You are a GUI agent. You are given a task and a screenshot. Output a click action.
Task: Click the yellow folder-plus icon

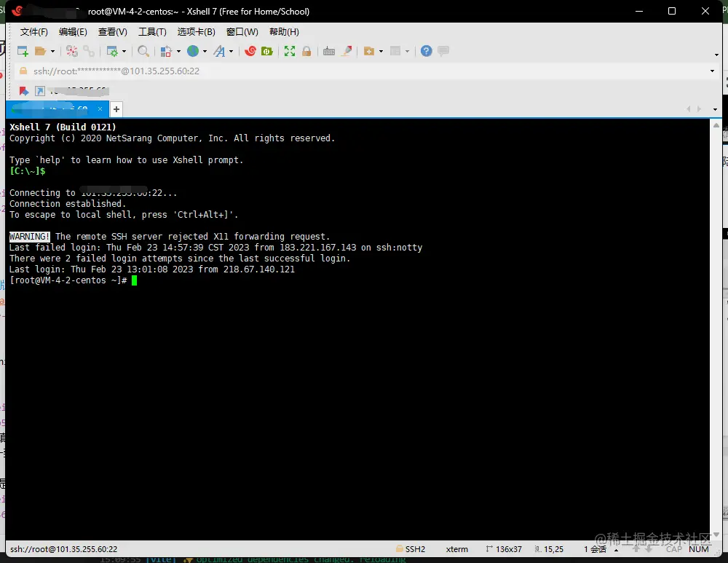coord(369,51)
